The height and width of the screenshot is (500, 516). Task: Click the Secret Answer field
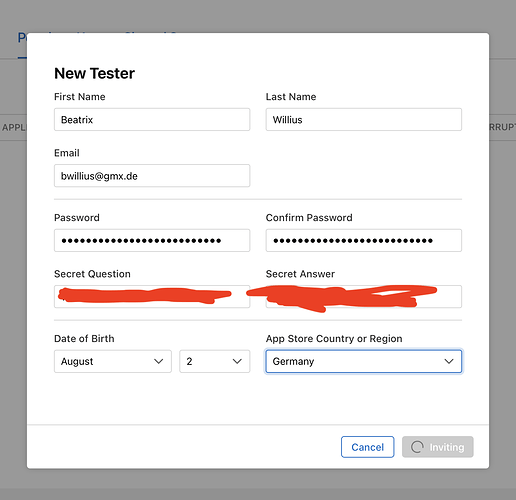(x=364, y=296)
